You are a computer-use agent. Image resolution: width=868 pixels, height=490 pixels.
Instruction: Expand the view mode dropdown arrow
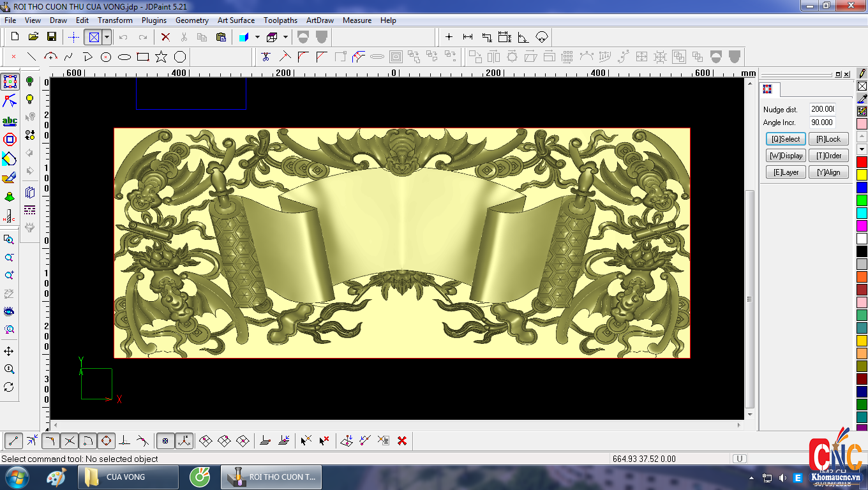click(107, 37)
